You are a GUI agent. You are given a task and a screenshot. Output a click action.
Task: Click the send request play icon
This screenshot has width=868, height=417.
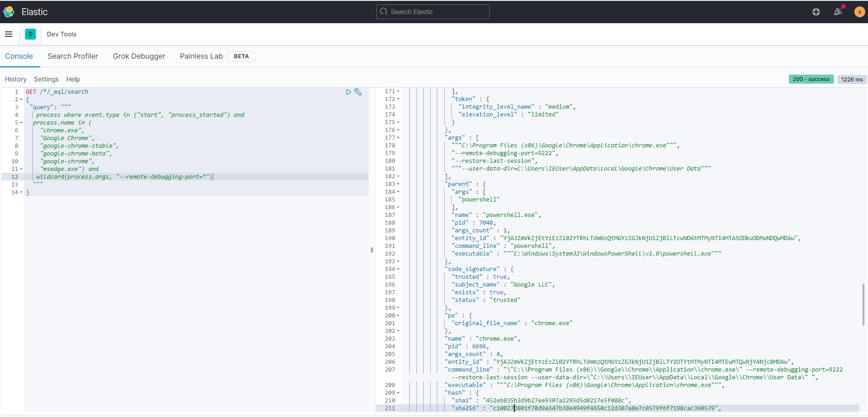(349, 92)
